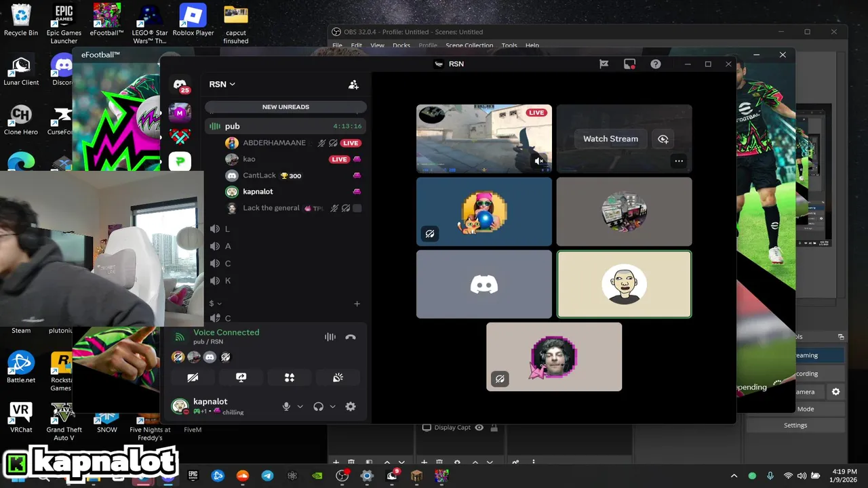Select the Discord logo participant tile
868x488 pixels.
pos(484,284)
